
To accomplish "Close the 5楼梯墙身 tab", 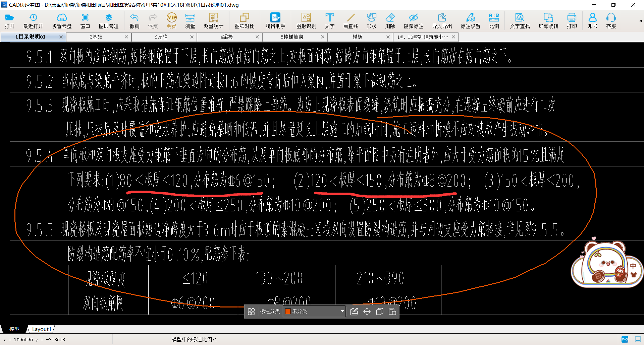I will pos(323,37).
